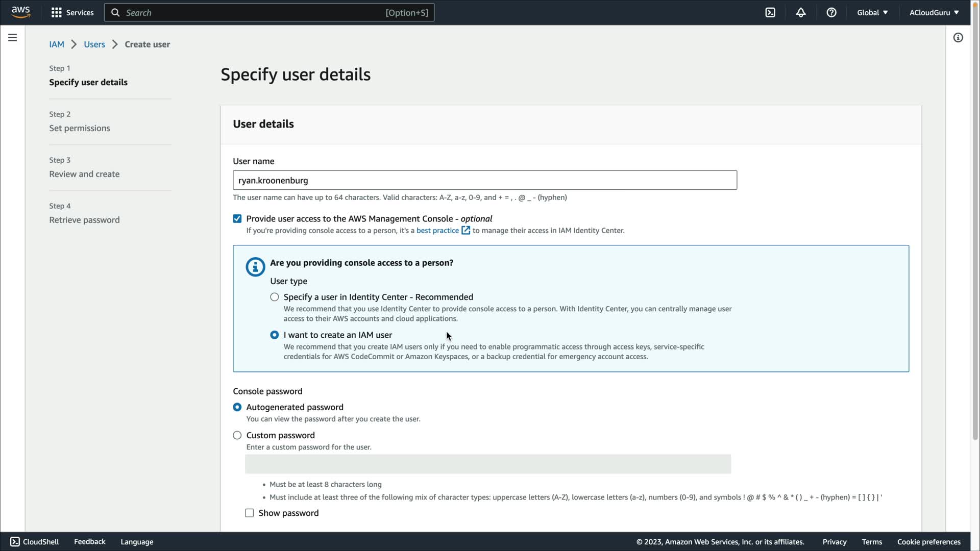Click the User name input field
Viewport: 980px width, 551px height.
[484, 180]
